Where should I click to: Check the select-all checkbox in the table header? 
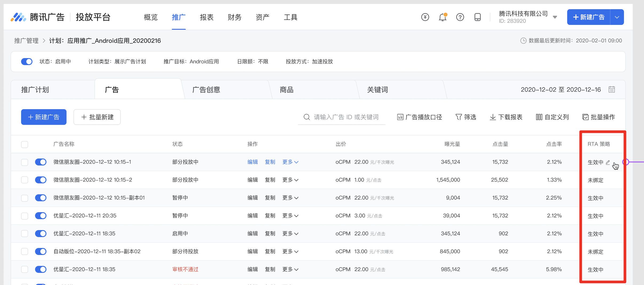pyautogui.click(x=25, y=144)
